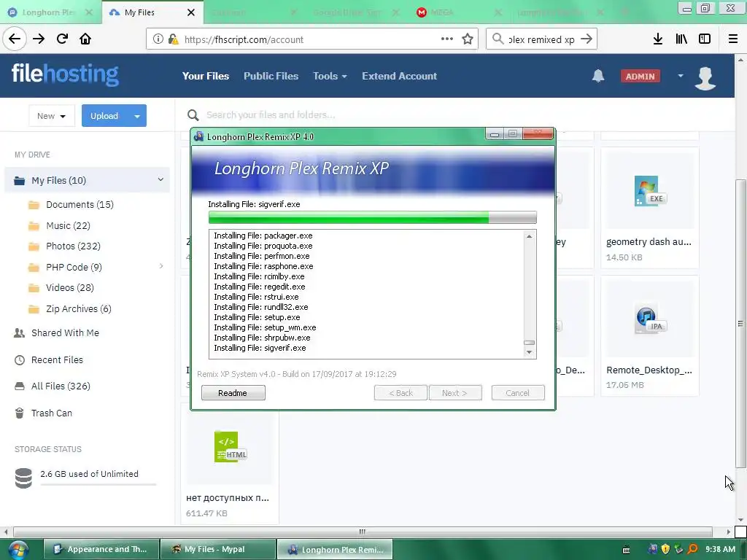Collapse the My Files (10) tree
Screen dimensions: 747x560
tap(160, 179)
